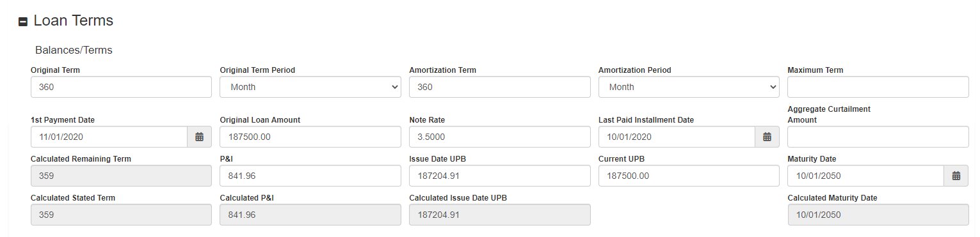Click the Original Loan Amount field

tap(310, 137)
